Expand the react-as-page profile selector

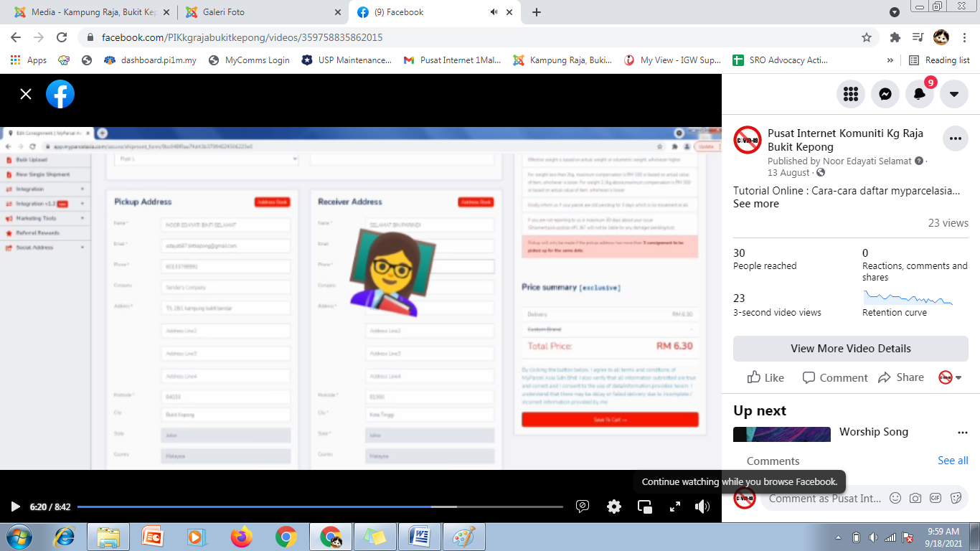point(951,377)
